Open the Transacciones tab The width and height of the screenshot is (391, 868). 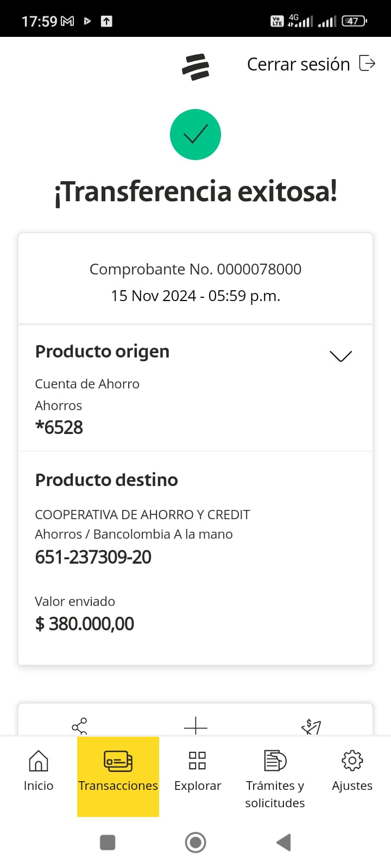coord(118,771)
